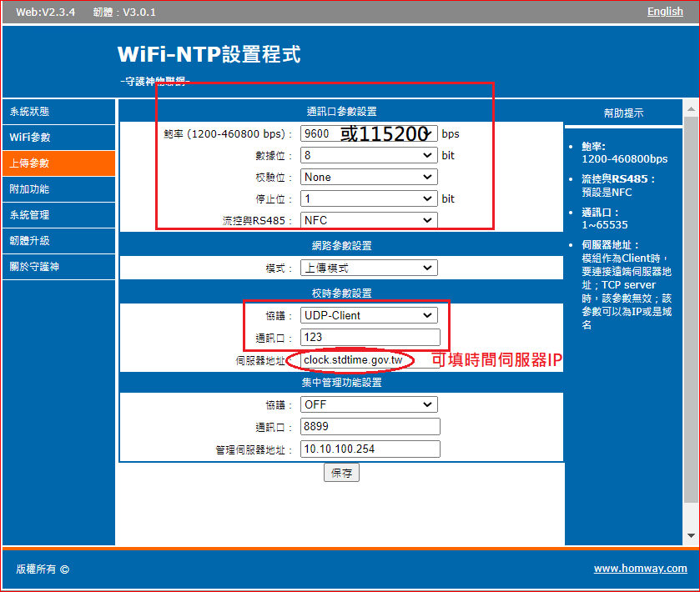Open the 系統管理 menu item
Viewport: 700px width, 592px height.
(x=58, y=215)
